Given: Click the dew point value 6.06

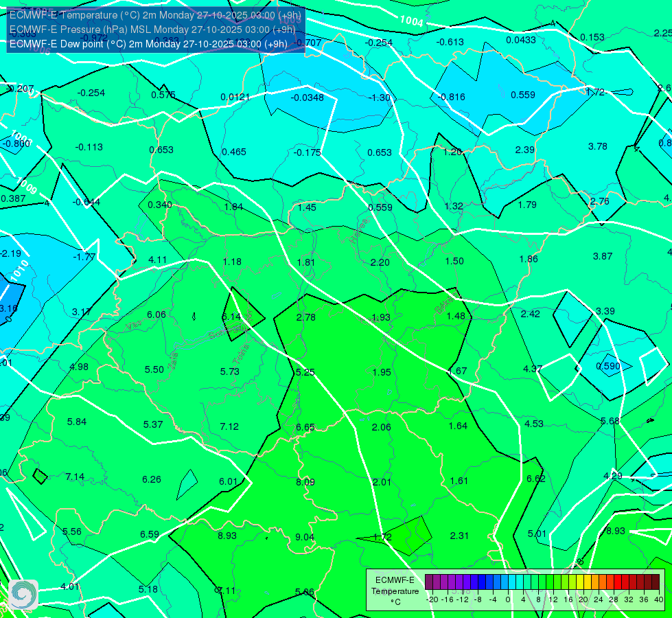Looking at the screenshot, I should point(157,314).
